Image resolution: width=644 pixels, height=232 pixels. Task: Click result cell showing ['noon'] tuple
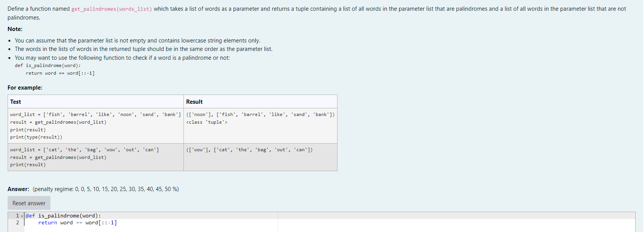[260, 126]
